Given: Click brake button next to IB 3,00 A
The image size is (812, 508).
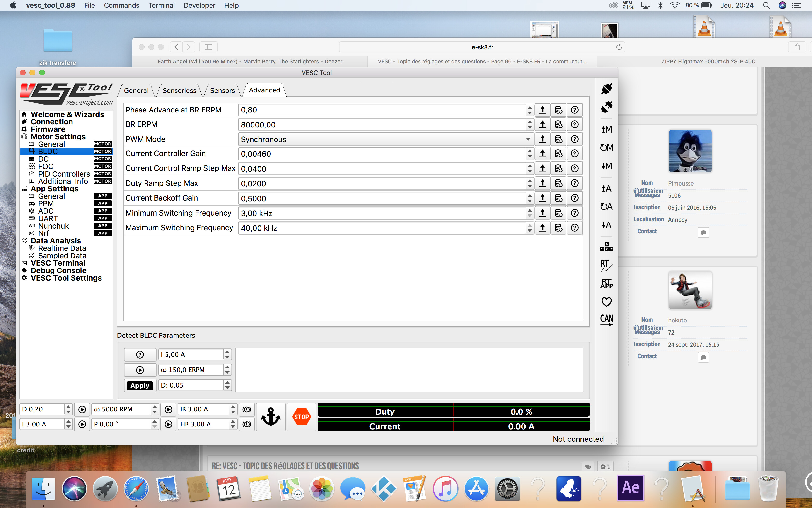Looking at the screenshot, I should [246, 409].
